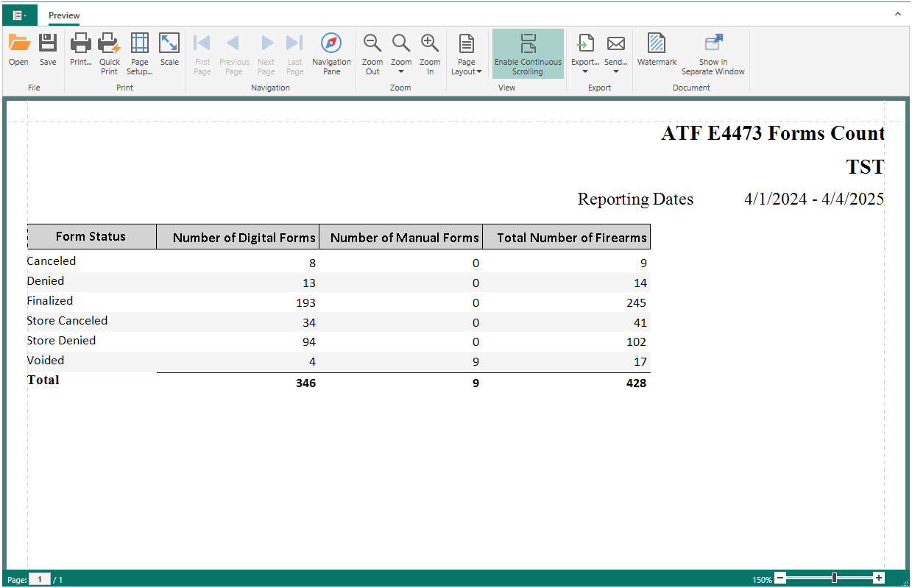Open the Print dialog

click(x=80, y=50)
